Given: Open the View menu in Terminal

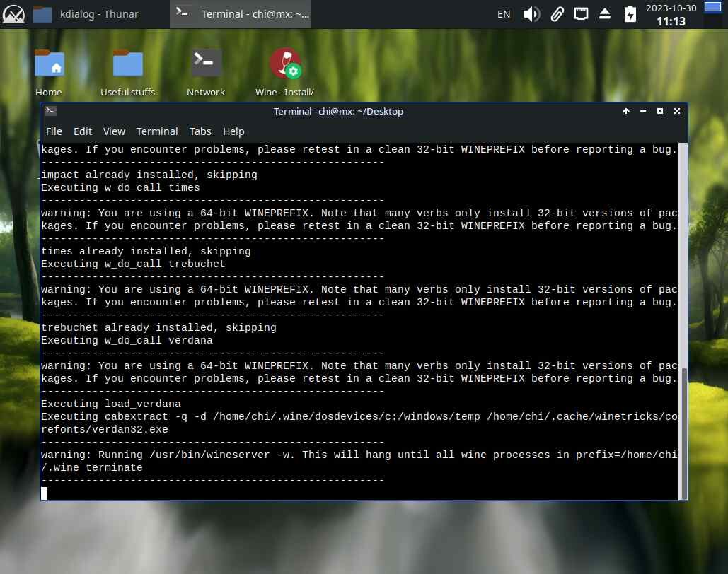Looking at the screenshot, I should coord(114,131).
